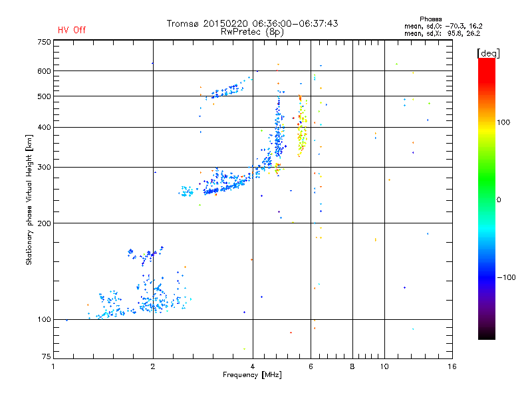Select the 'mean, sd,O: -70.3, 16.2' line
This screenshot has width=532, height=399.
click(443, 26)
